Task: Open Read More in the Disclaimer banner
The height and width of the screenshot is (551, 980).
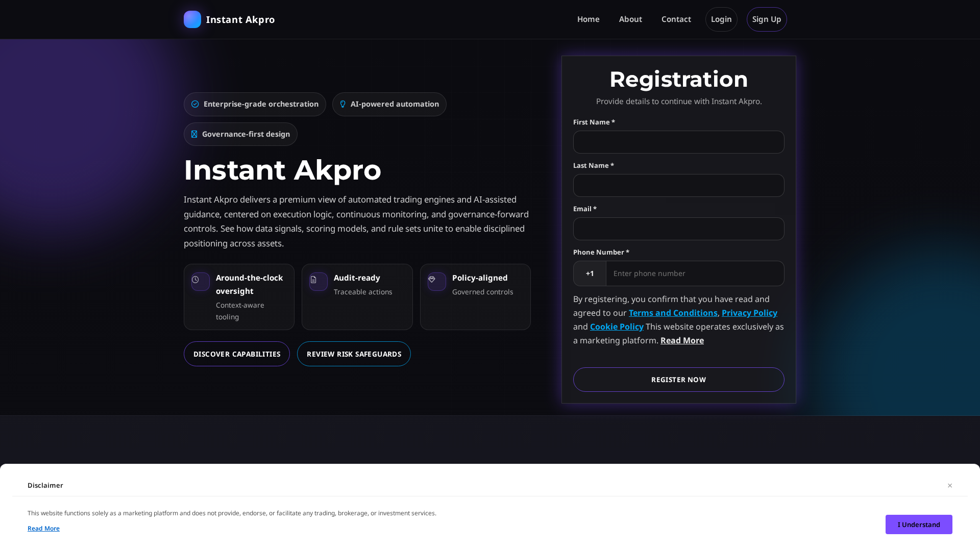Action: tap(43, 529)
